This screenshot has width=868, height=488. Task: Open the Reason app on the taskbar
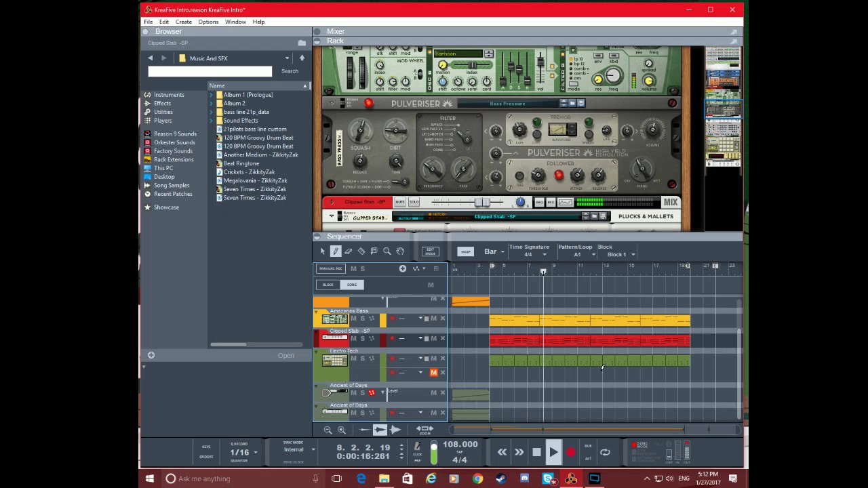[572, 479]
